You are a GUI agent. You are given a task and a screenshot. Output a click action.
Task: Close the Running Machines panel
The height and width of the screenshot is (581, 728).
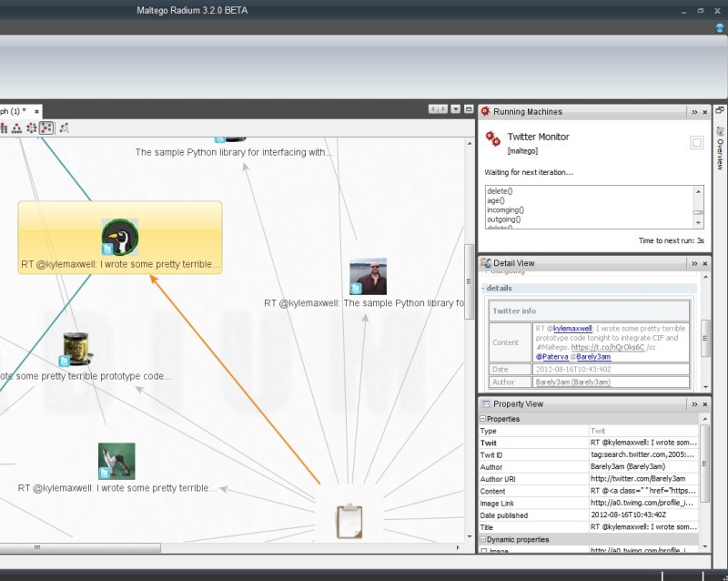704,112
